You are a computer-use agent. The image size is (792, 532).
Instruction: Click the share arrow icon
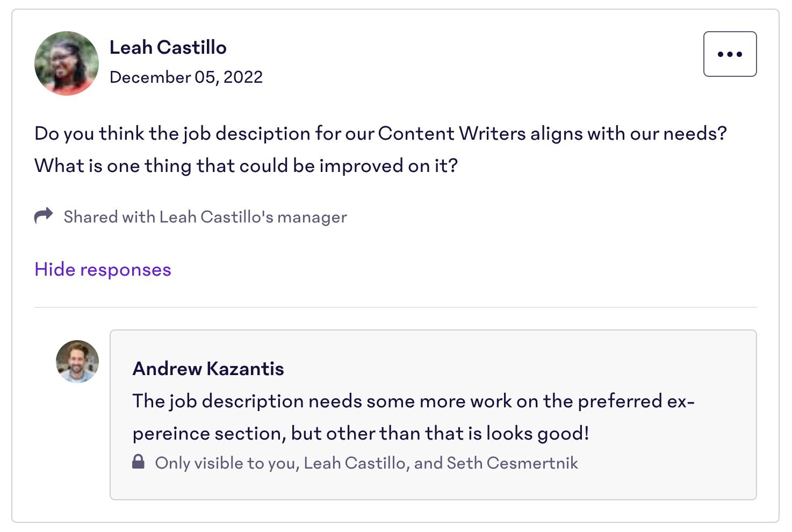(x=44, y=216)
